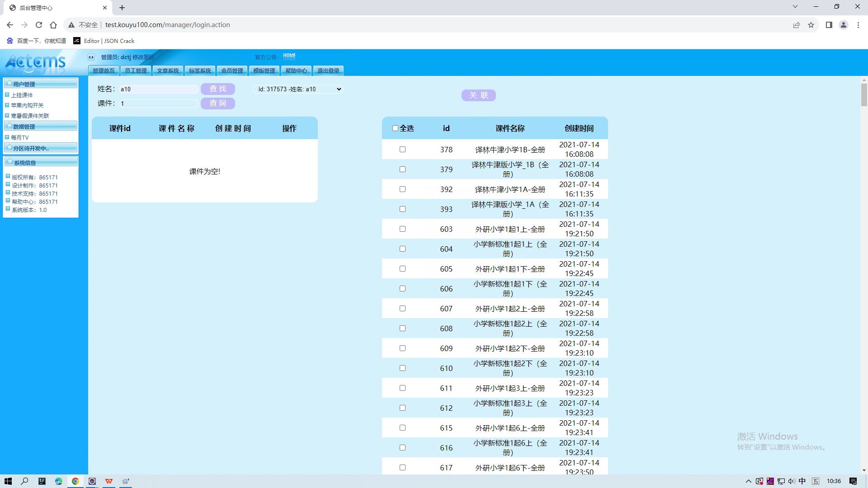Click the Actcms logo
The height and width of the screenshot is (488, 868).
pyautogui.click(x=35, y=62)
